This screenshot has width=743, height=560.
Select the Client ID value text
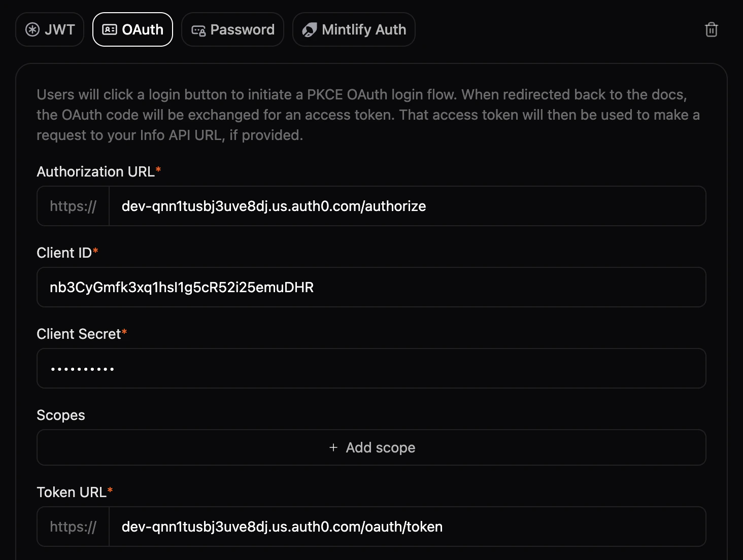pos(182,287)
